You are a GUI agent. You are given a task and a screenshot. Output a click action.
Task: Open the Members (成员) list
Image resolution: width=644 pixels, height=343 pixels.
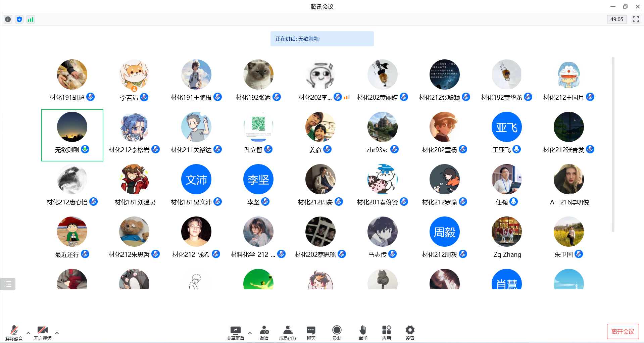point(287,333)
